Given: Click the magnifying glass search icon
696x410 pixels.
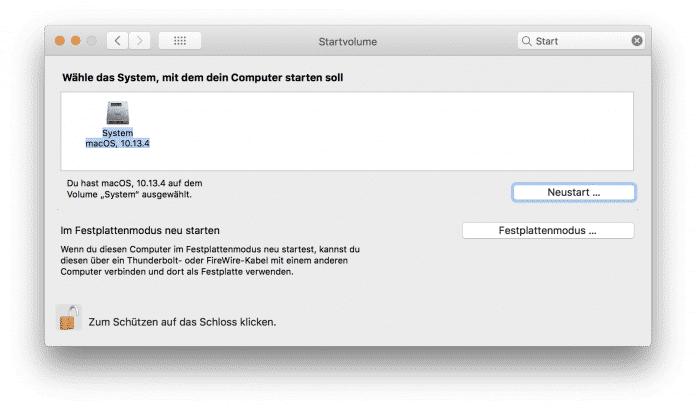Looking at the screenshot, I should [x=527, y=42].
